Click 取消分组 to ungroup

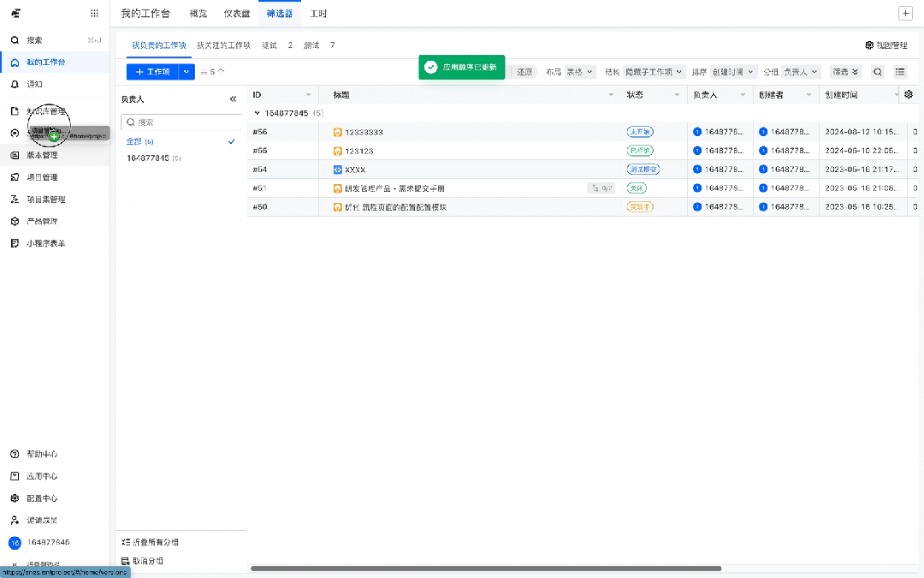[142, 561]
